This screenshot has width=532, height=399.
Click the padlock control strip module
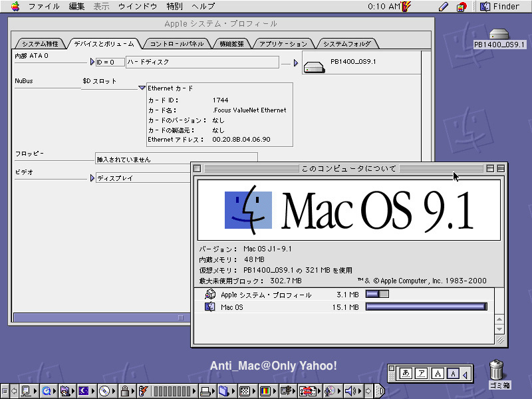coord(124,391)
